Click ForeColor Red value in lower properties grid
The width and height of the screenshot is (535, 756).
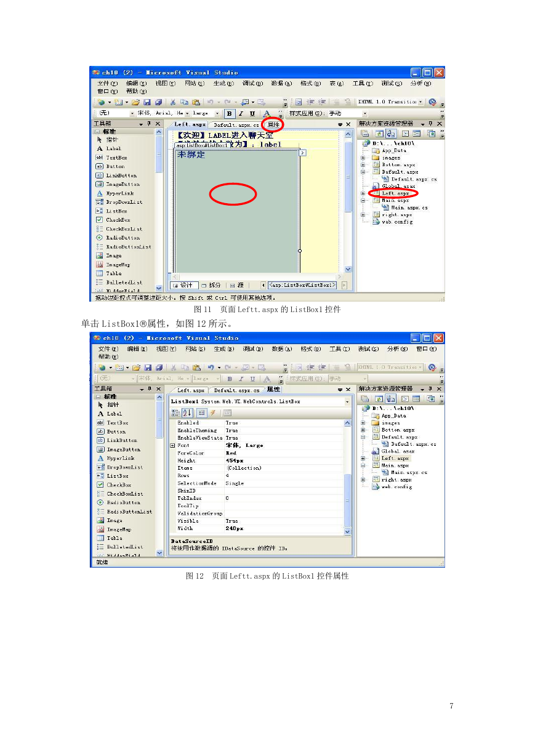pyautogui.click(x=284, y=452)
